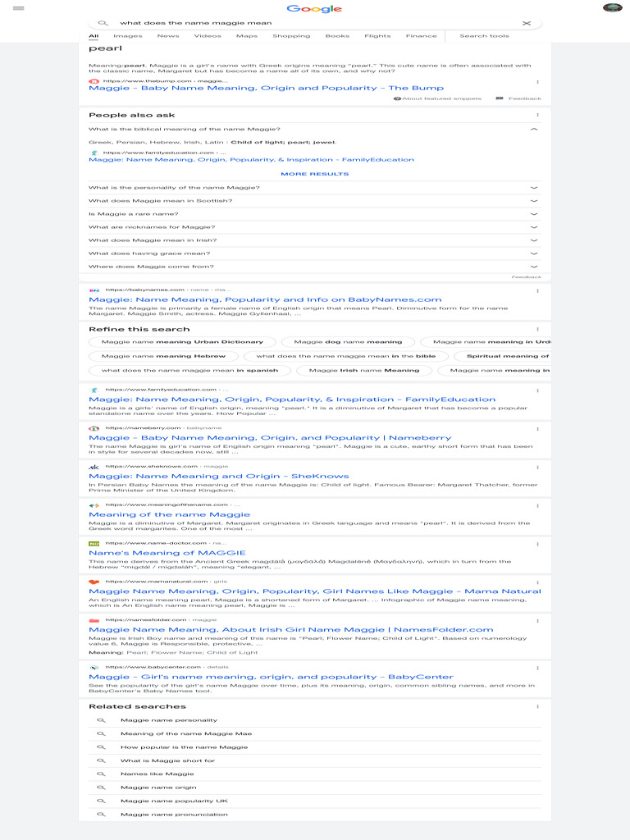
Task: Open Search tools menu
Action: (x=484, y=36)
